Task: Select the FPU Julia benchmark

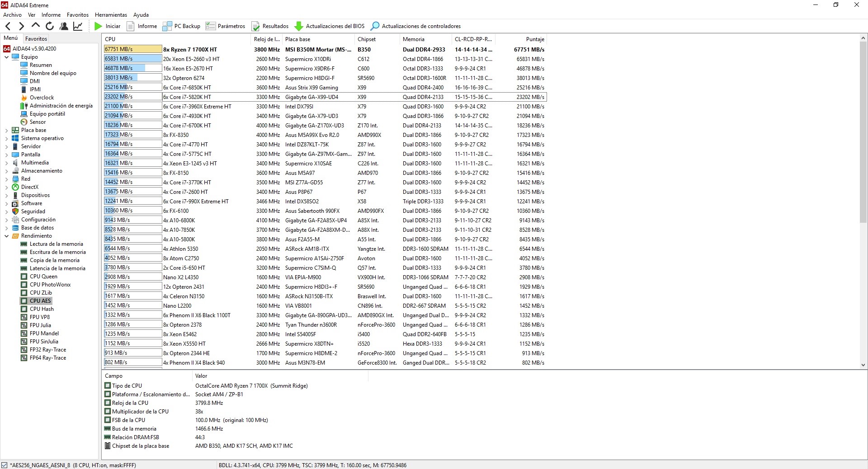Action: click(40, 325)
